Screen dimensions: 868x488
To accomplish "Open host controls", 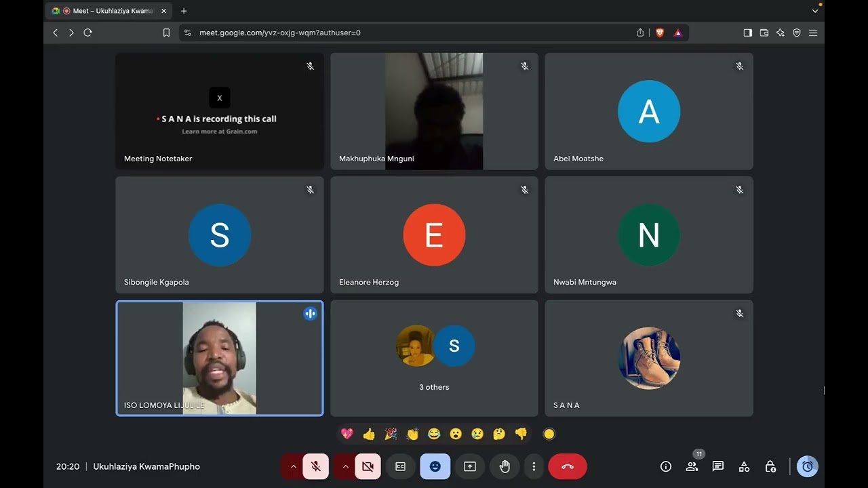I will tap(770, 466).
